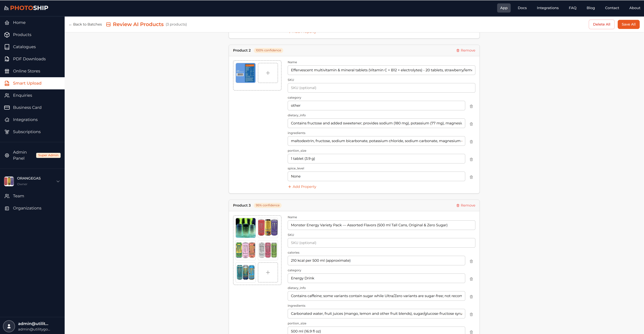
Task: Click the Save All button
Action: [x=628, y=24]
